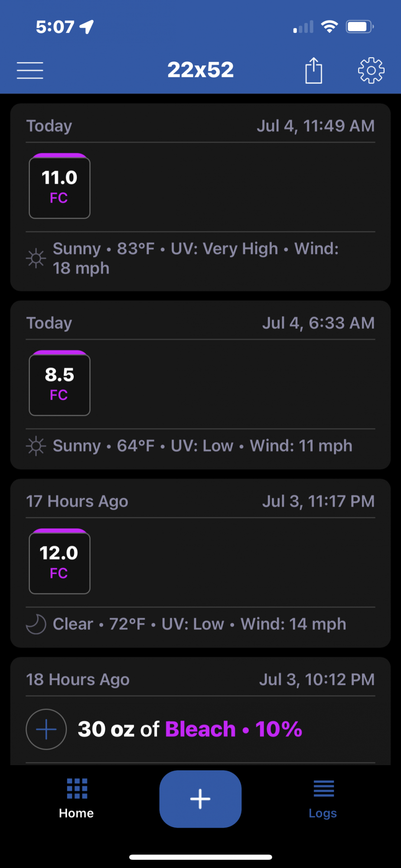
Task: Select the 12.0 FC reading tile
Action: point(59,561)
